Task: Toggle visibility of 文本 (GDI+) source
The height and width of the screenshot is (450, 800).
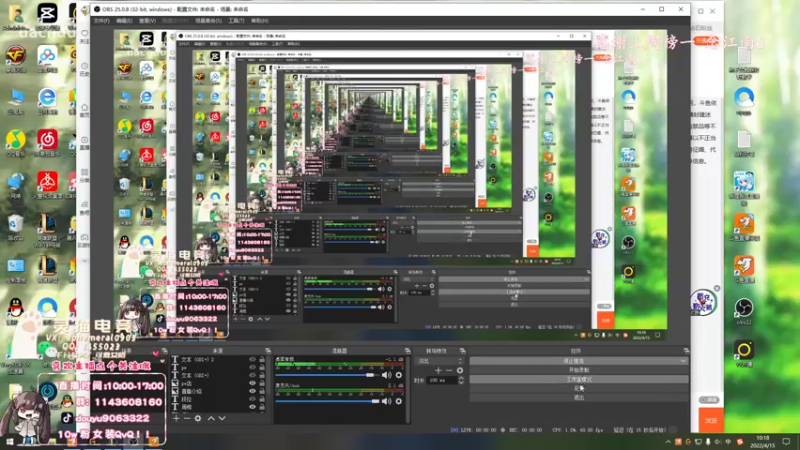Action: coord(252,376)
